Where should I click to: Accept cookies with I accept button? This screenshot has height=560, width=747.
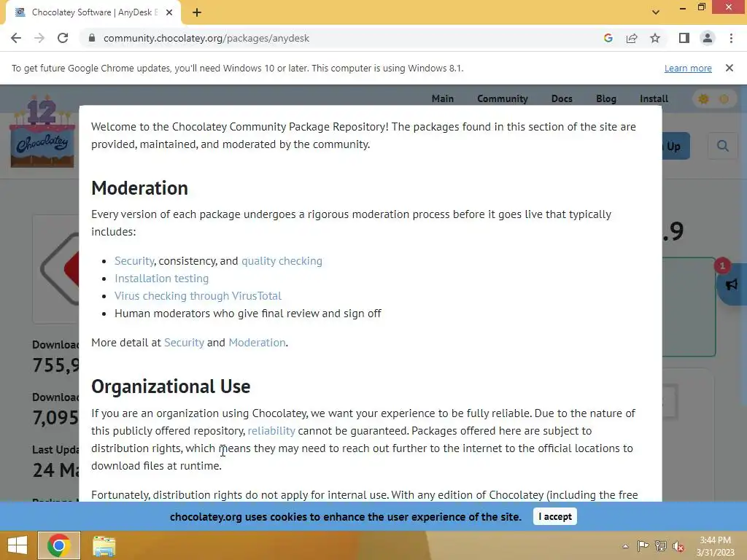coord(555,517)
